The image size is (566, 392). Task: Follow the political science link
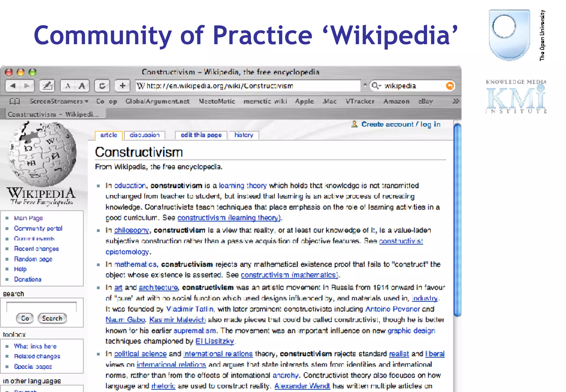click(140, 354)
